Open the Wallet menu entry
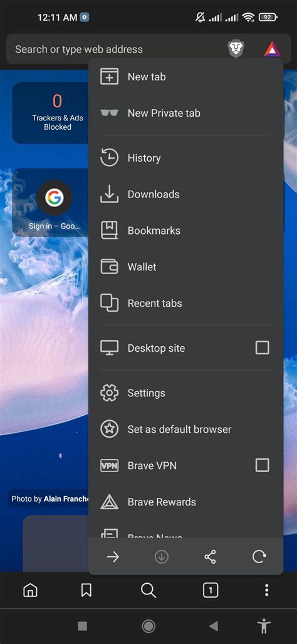The height and width of the screenshot is (644, 297). (x=186, y=267)
